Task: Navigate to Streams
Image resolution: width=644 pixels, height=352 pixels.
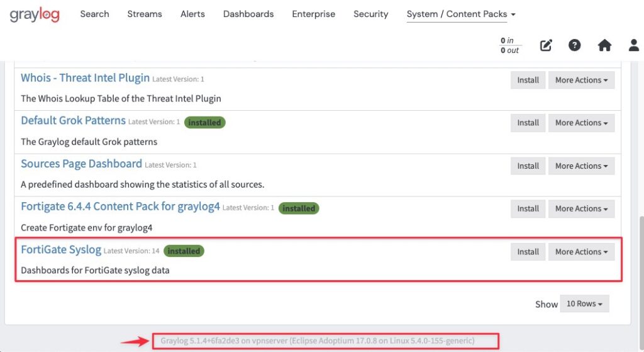Action: point(145,14)
